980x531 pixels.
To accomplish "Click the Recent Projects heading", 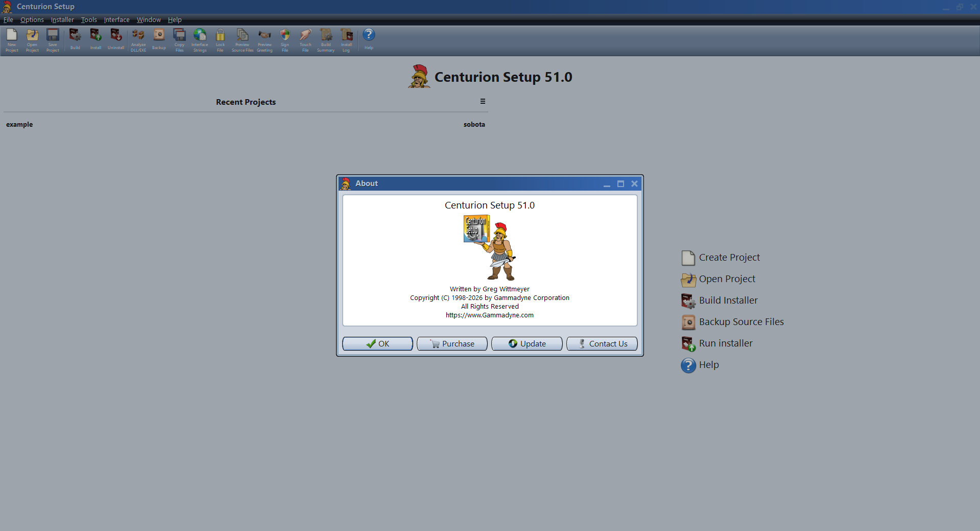I will (x=246, y=102).
